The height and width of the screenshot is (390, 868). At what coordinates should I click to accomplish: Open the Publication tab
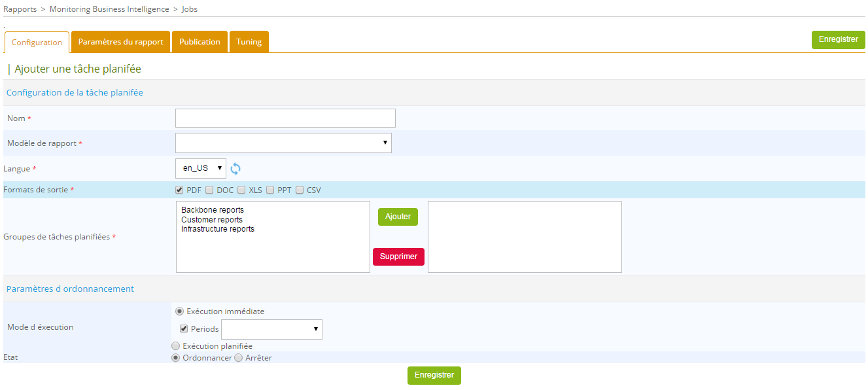pos(200,42)
